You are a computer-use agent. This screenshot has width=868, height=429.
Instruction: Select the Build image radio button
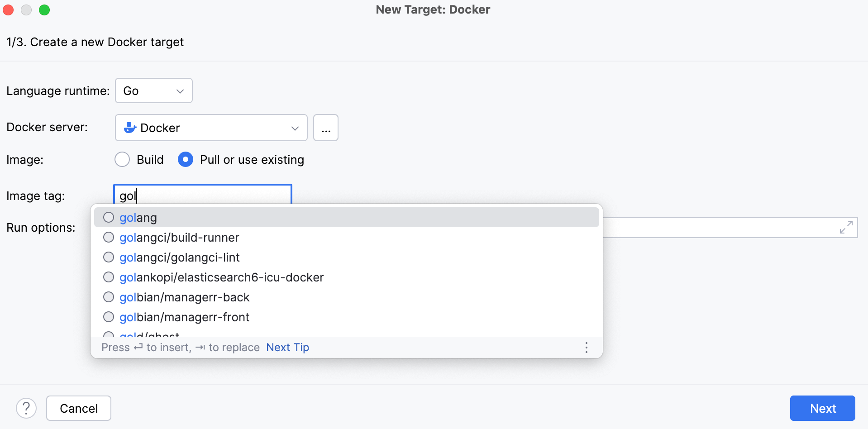coord(122,159)
